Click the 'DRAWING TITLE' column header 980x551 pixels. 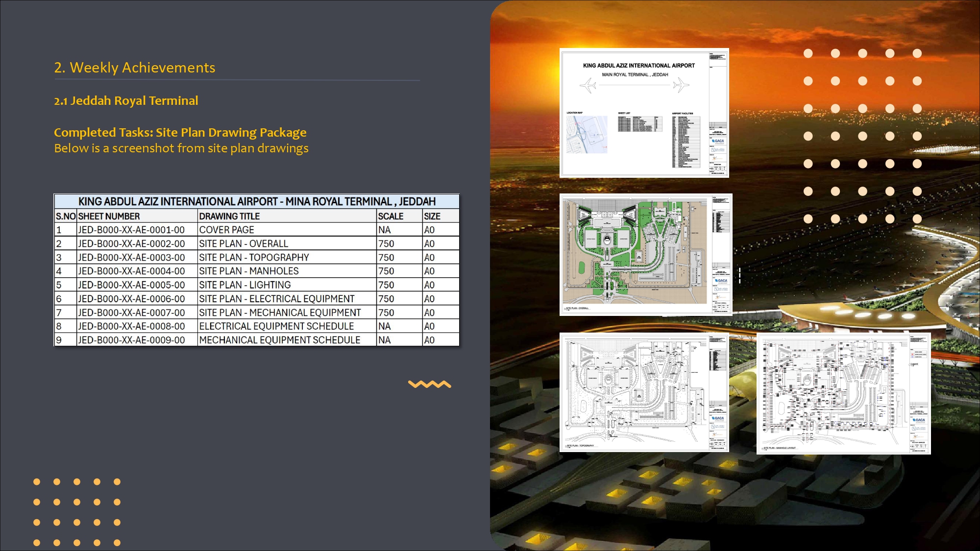pyautogui.click(x=287, y=216)
